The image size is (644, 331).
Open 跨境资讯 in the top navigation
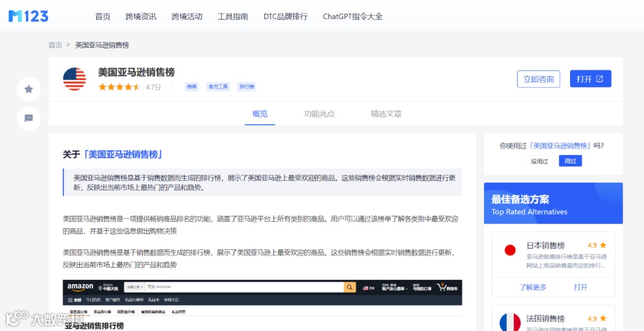tap(141, 17)
